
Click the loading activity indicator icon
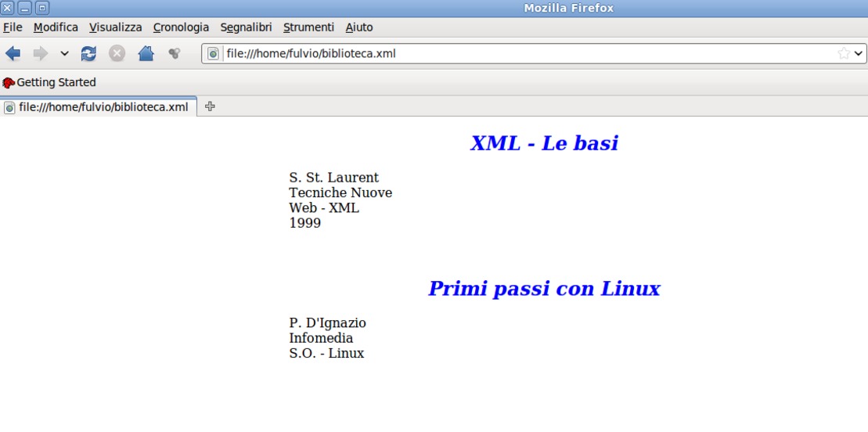175,54
